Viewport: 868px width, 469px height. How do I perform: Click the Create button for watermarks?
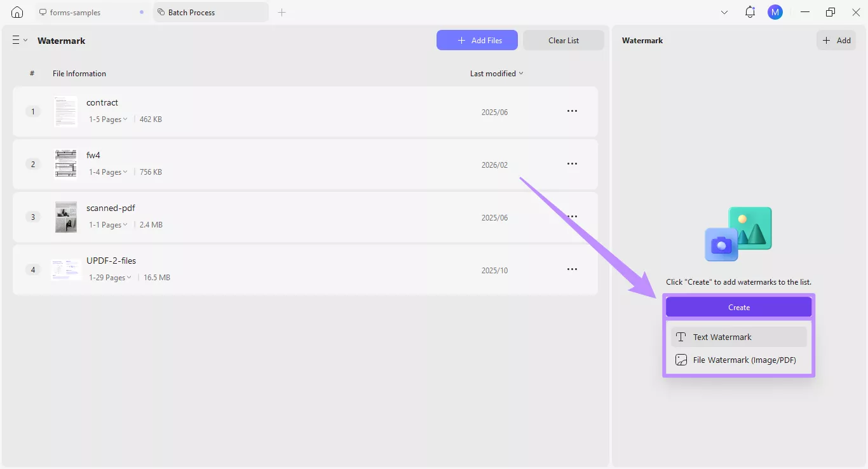coord(738,307)
